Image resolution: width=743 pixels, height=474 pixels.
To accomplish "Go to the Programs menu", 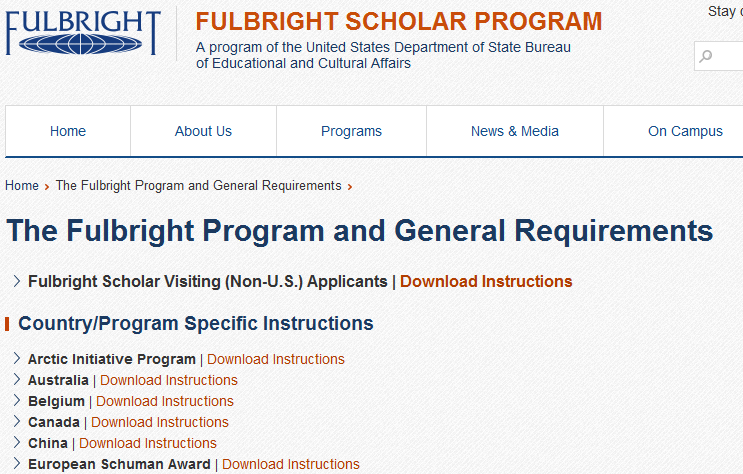I will 351,131.
